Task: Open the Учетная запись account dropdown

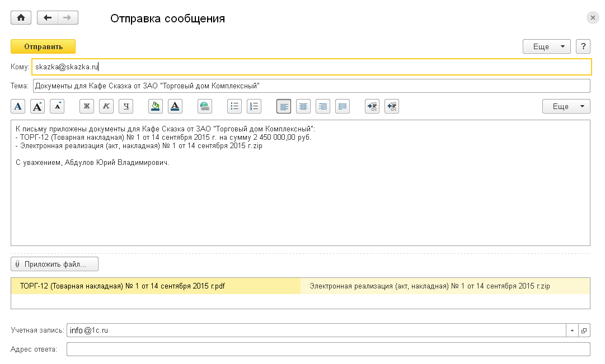Action: [x=572, y=330]
